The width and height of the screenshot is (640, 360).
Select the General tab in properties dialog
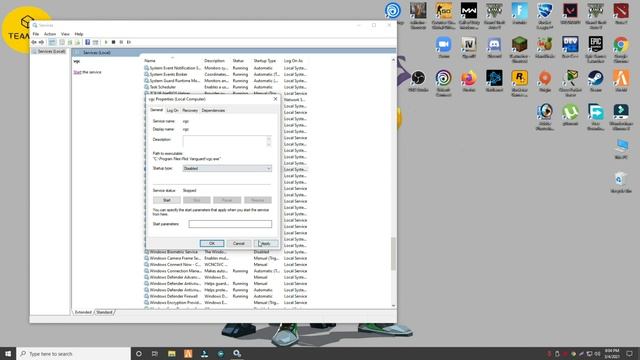[156, 110]
